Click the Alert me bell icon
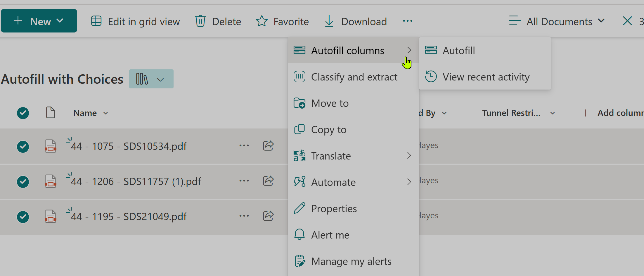The image size is (644, 276). pyautogui.click(x=300, y=234)
